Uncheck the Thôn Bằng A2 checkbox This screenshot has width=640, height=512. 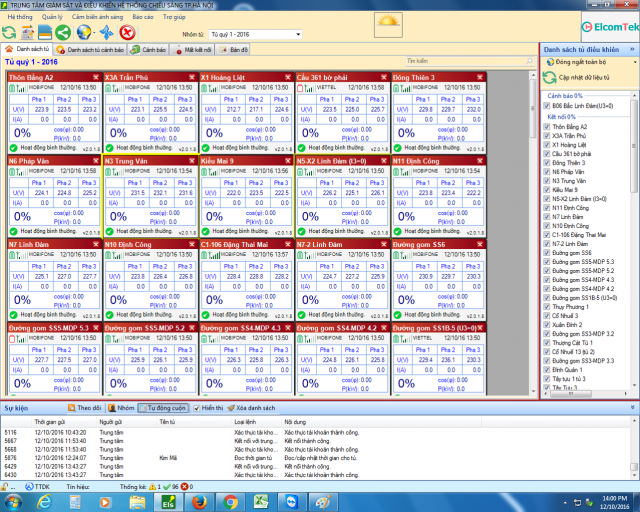(x=546, y=127)
